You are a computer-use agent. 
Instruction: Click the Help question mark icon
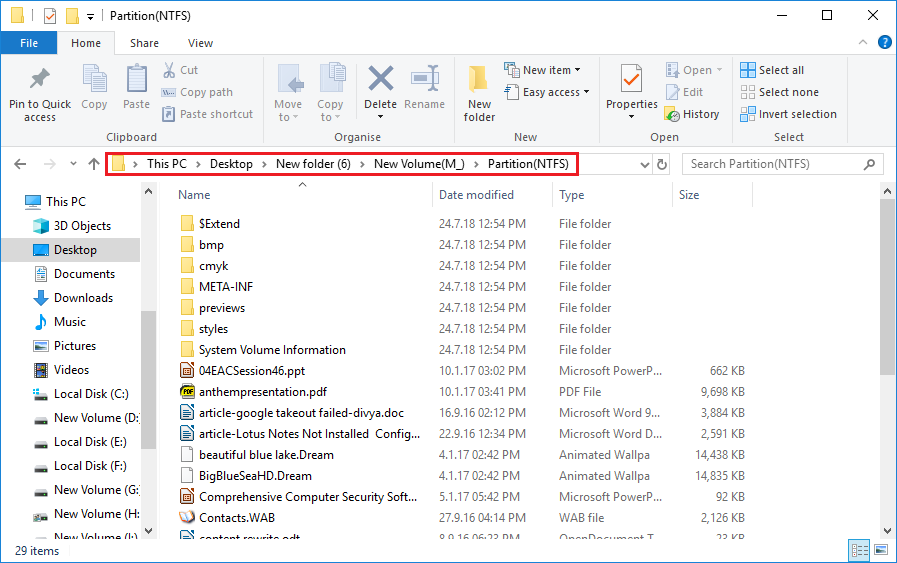(x=884, y=42)
